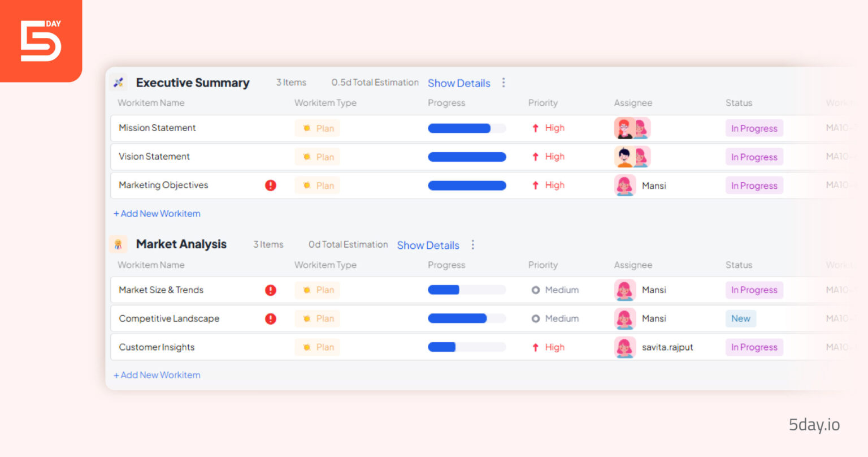Select the Mission Statement workitem name
This screenshot has width=868, height=457.
pos(157,128)
